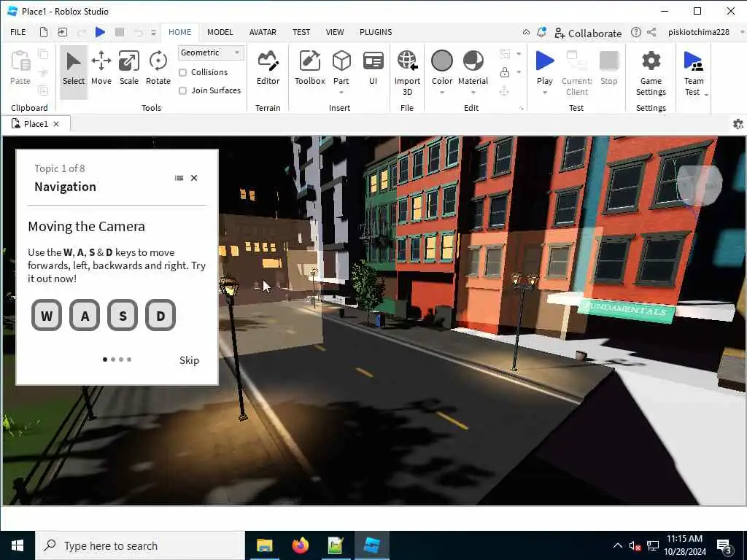Open the Terrain Editor
This screenshot has width=747, height=560.
coord(268,69)
